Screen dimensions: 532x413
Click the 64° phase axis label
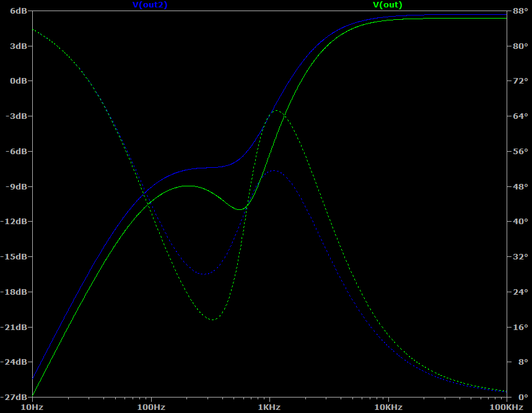point(520,116)
